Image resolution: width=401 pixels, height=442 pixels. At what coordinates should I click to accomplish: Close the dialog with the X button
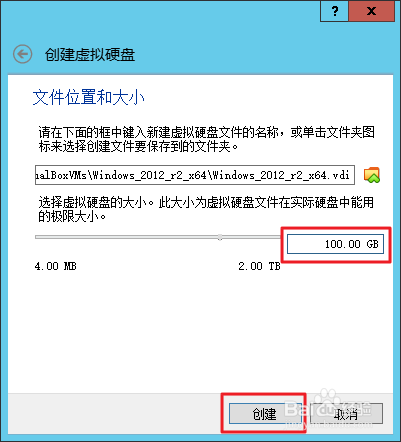371,11
